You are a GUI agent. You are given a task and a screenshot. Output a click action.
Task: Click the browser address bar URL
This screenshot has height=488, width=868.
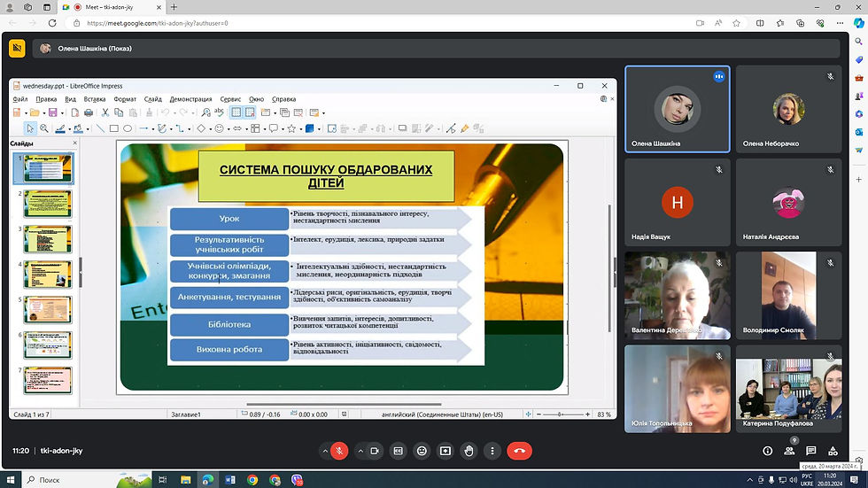click(158, 23)
